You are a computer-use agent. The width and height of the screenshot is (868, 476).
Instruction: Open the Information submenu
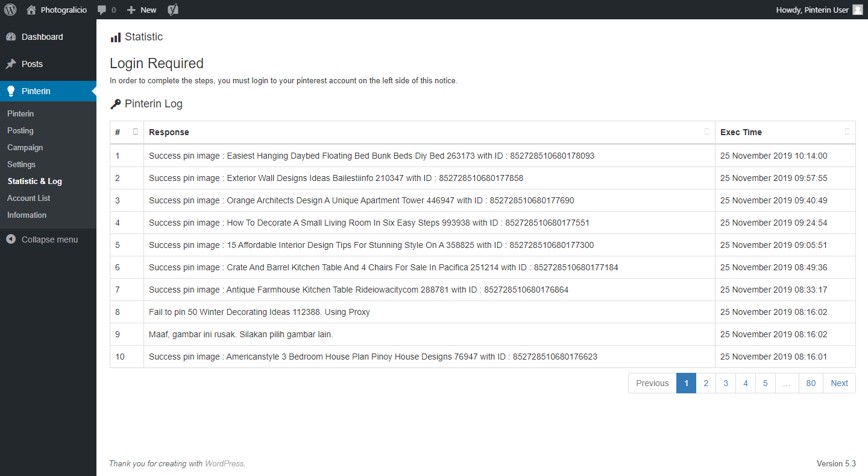[x=27, y=215]
